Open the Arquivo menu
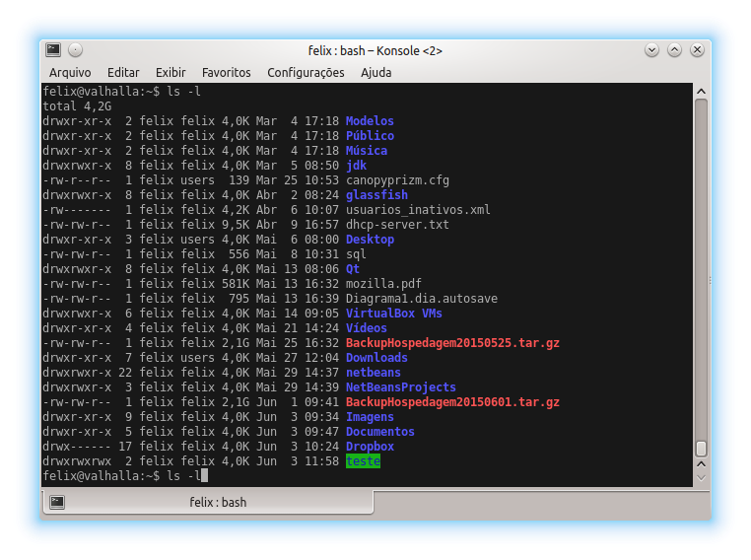 70,73
